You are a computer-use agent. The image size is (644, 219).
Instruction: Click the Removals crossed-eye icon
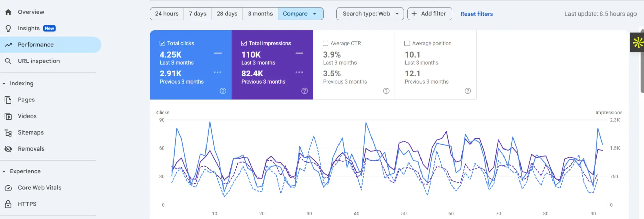pyautogui.click(x=8, y=149)
